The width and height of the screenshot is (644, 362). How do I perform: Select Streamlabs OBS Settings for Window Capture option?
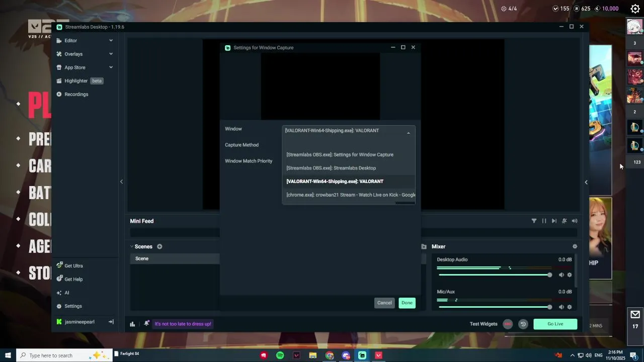[348, 155]
